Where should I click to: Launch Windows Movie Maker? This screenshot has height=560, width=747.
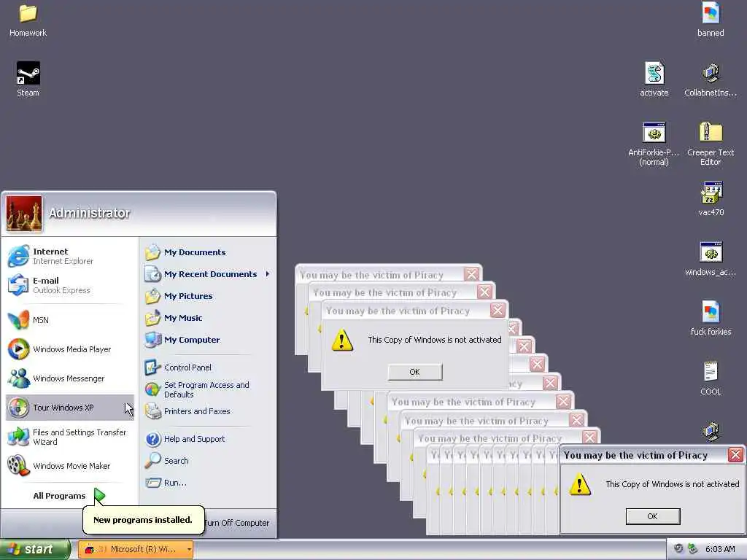click(70, 466)
